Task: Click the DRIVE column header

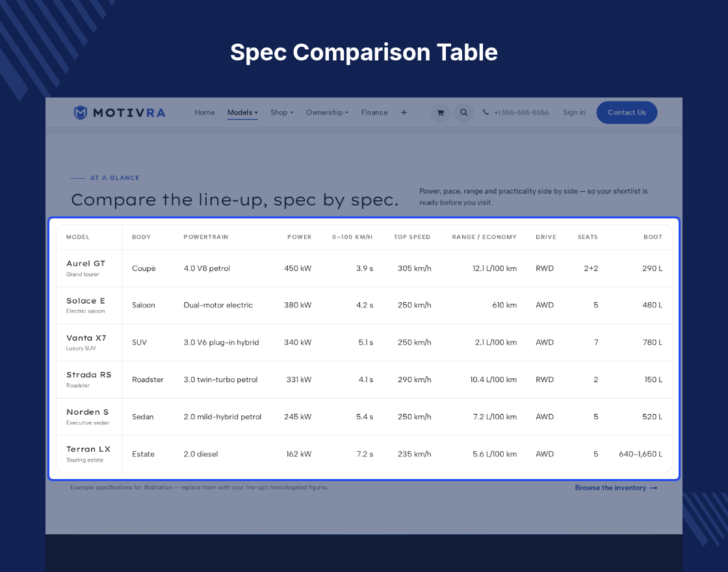Action: click(546, 237)
